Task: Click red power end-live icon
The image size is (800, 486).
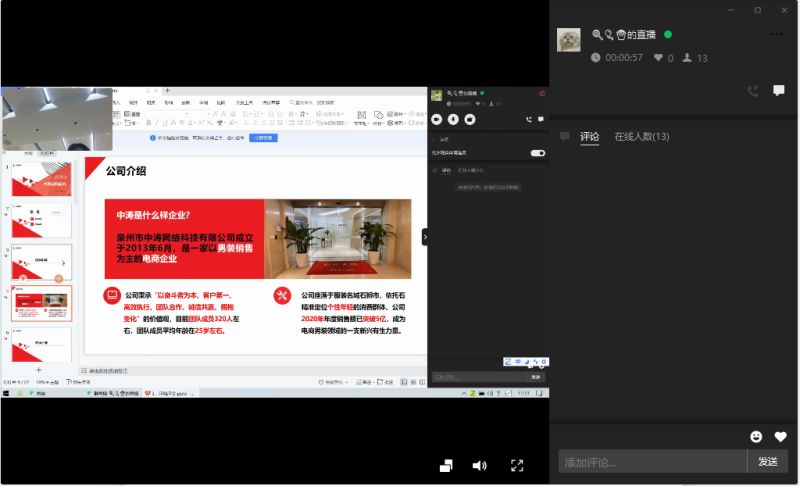Action: pyautogui.click(x=542, y=93)
